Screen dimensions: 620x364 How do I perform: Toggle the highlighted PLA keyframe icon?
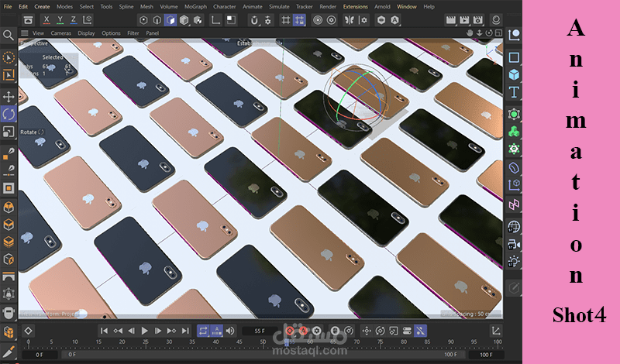tap(420, 331)
